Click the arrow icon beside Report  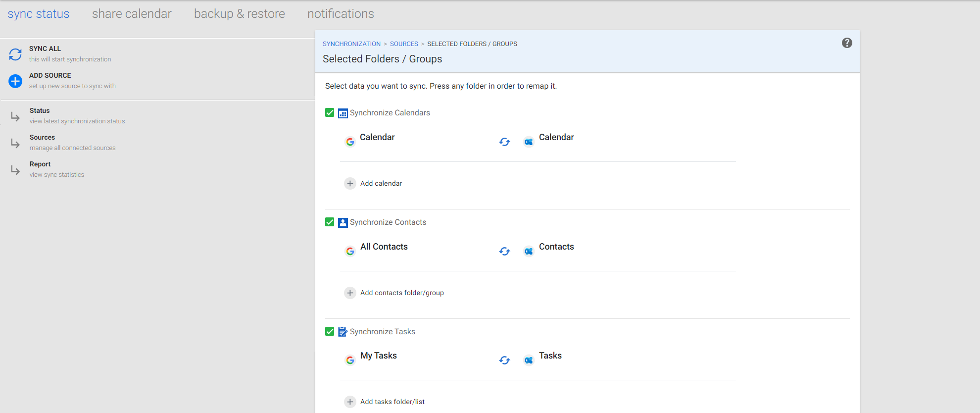(x=15, y=170)
